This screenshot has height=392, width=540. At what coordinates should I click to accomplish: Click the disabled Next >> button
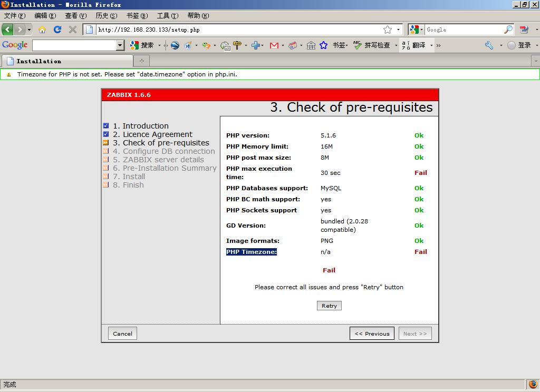coord(415,334)
